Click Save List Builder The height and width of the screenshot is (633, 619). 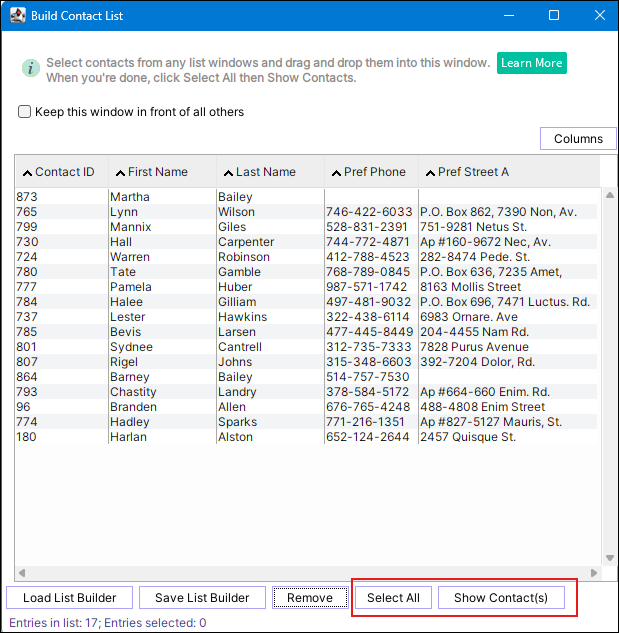click(202, 598)
